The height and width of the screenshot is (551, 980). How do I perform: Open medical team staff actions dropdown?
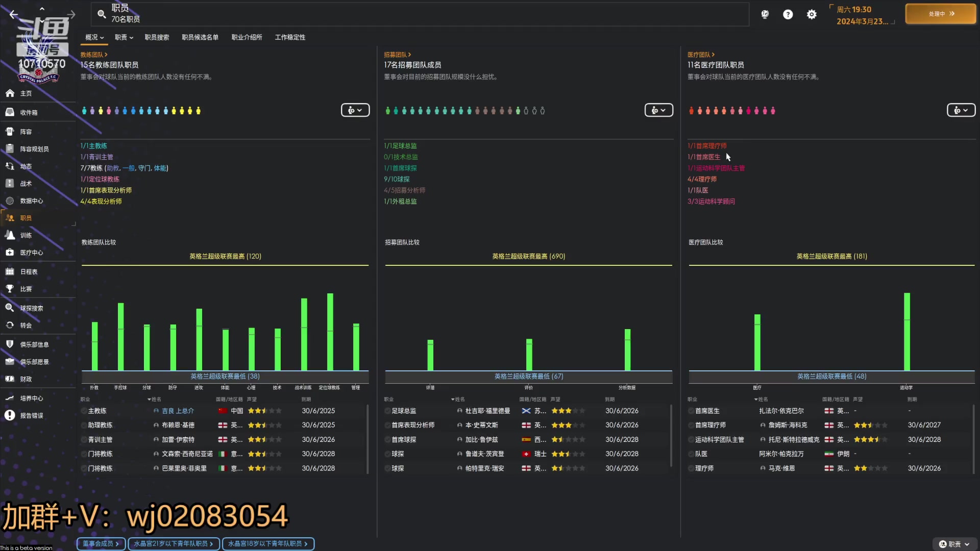click(x=961, y=110)
